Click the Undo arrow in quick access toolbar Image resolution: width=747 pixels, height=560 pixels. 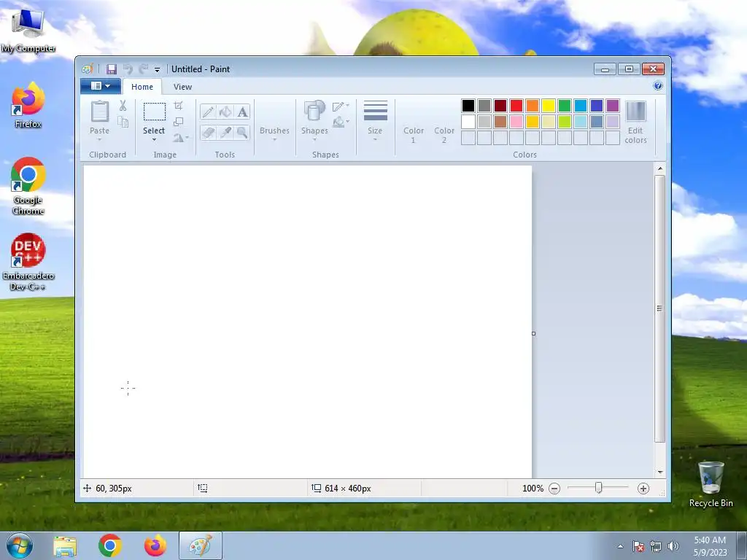pyautogui.click(x=128, y=69)
